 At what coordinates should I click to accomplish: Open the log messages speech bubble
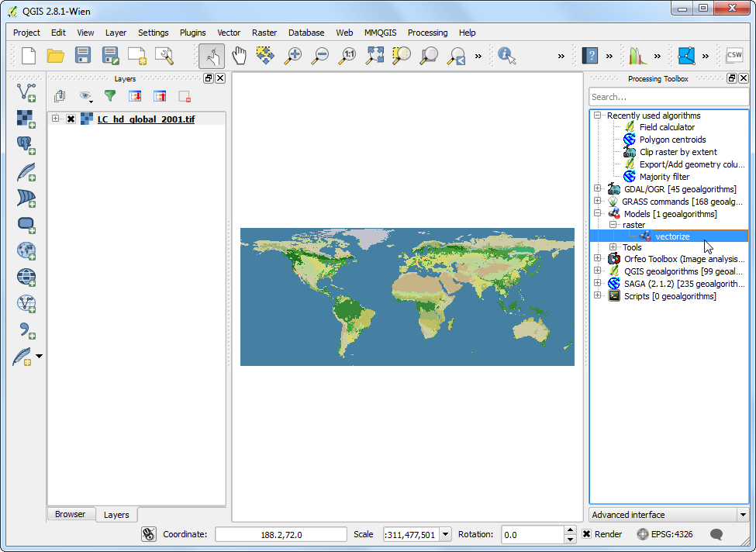[x=716, y=534]
